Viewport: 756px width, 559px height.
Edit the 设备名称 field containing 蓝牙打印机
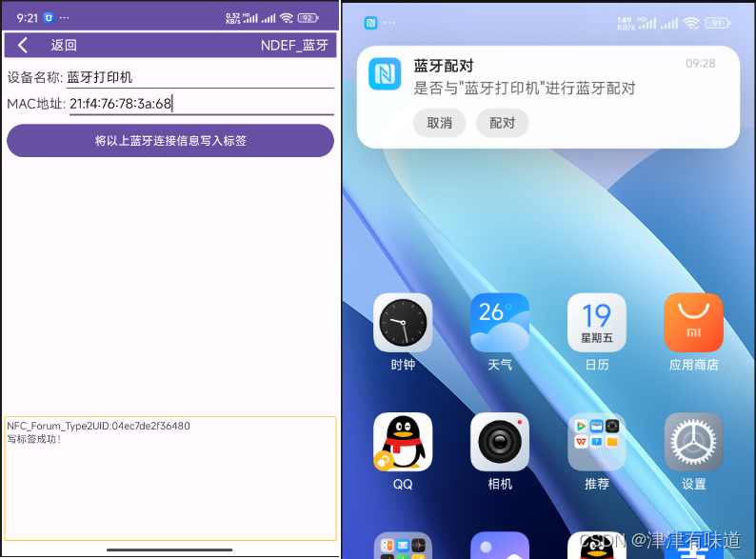point(200,78)
